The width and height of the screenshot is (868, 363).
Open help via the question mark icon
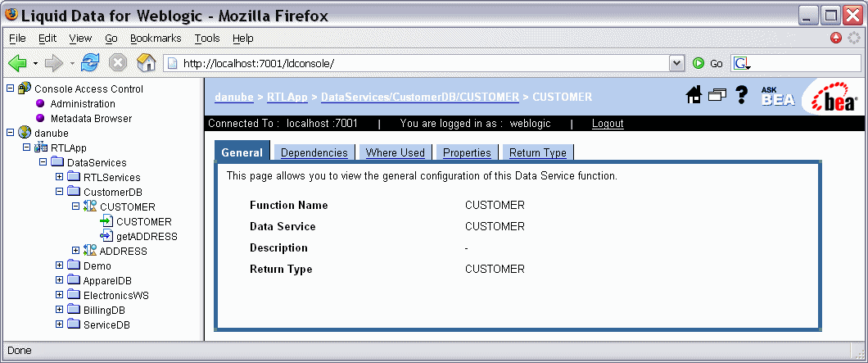point(742,95)
